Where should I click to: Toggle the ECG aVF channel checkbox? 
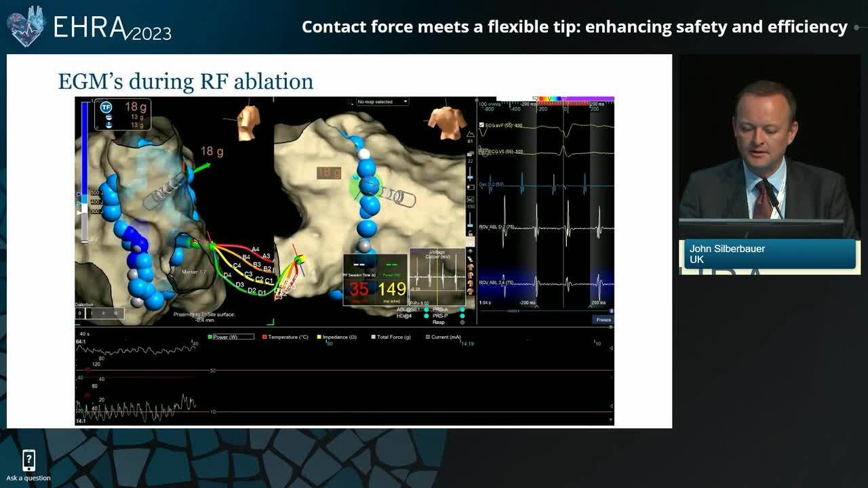coord(481,125)
